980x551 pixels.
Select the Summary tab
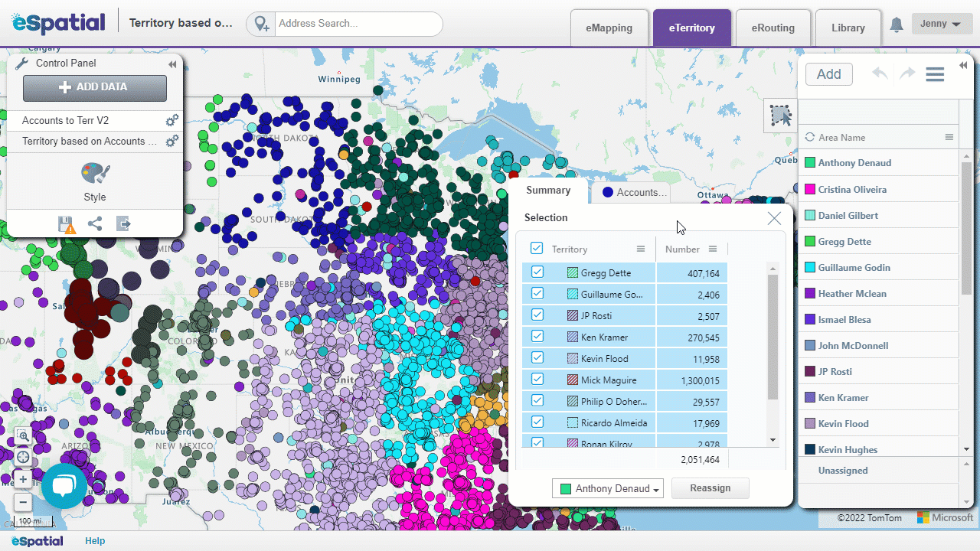click(548, 191)
